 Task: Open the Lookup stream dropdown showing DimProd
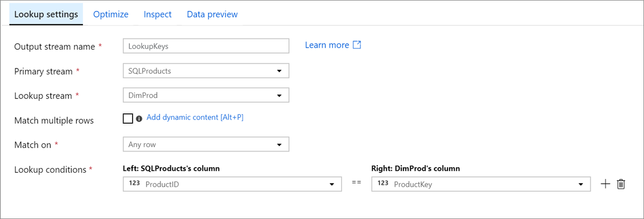pyautogui.click(x=206, y=95)
